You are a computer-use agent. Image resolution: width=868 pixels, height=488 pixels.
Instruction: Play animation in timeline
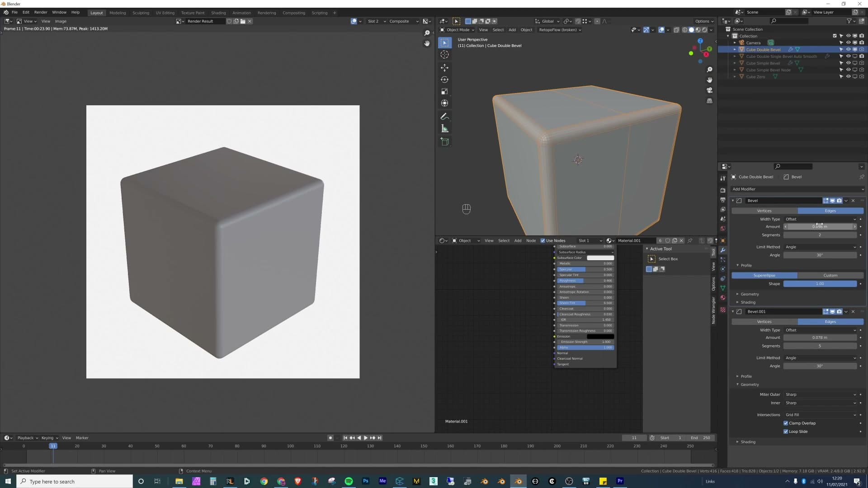(x=366, y=438)
